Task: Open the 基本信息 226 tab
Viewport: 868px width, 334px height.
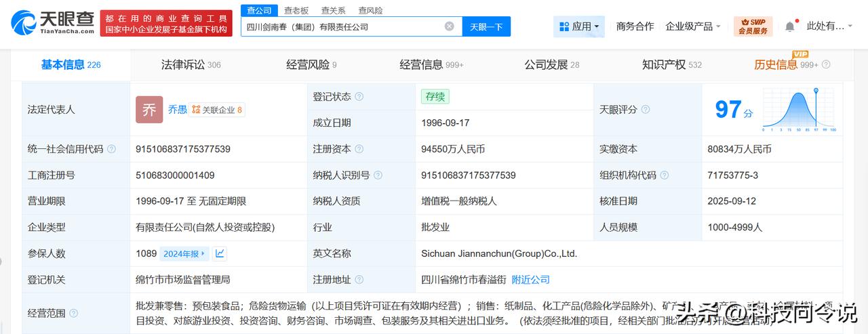Action: click(x=71, y=65)
